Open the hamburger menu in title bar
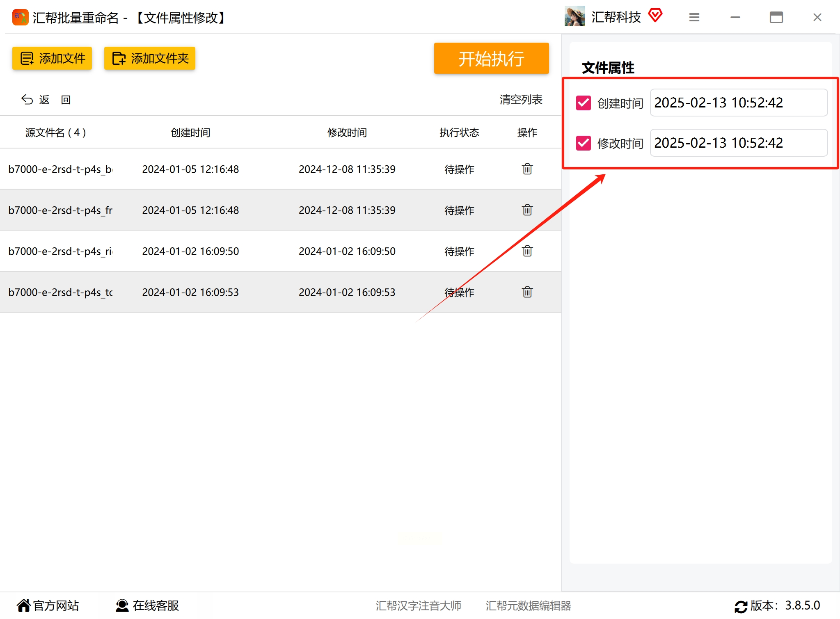The width and height of the screenshot is (840, 619). tap(694, 17)
